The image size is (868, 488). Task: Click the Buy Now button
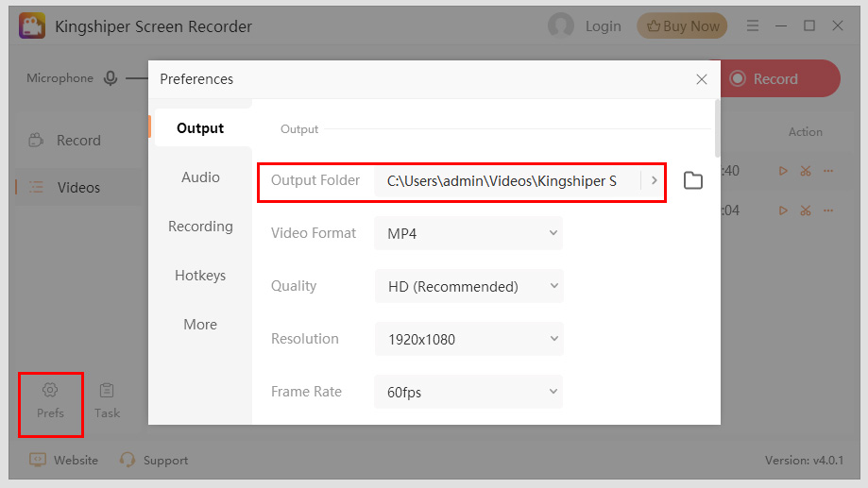point(682,26)
